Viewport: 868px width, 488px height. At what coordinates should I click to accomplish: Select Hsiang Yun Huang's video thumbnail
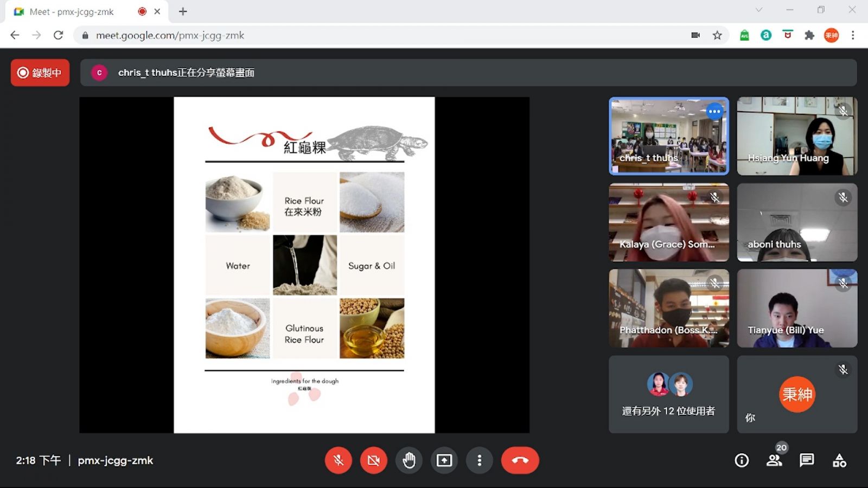[x=797, y=136]
